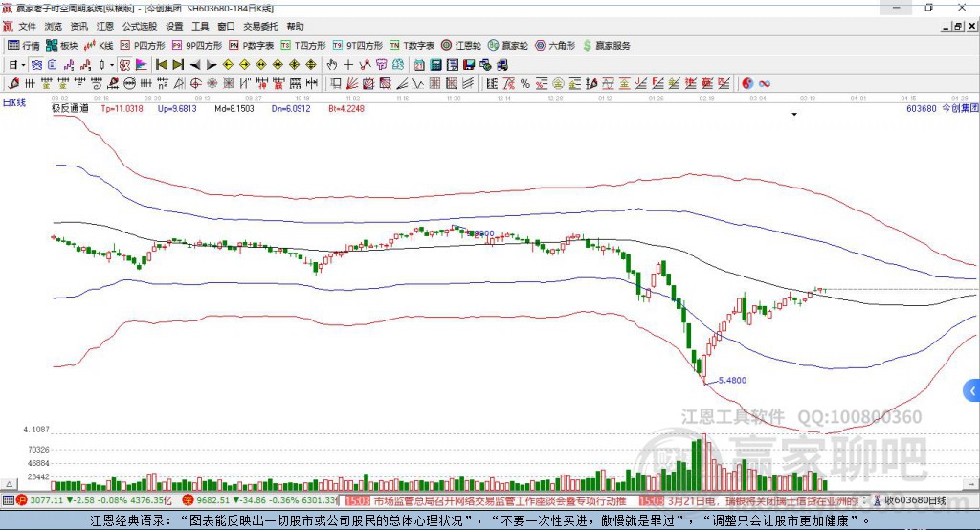This screenshot has height=530, width=980.
Task: Click the 3077.11 Shanghai index reading
Action: pyautogui.click(x=46, y=500)
